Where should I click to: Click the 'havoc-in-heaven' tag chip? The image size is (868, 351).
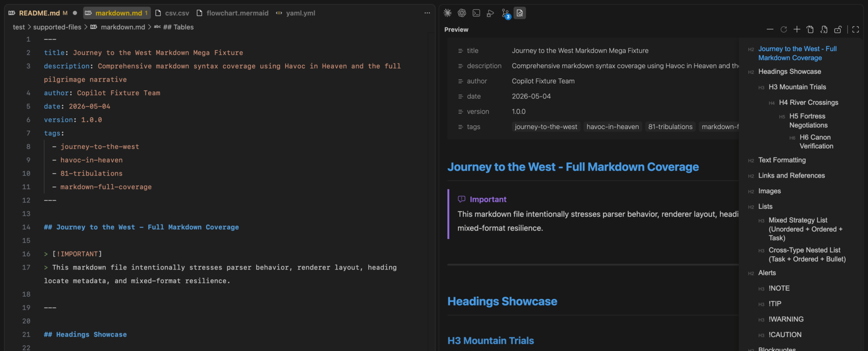(x=613, y=127)
